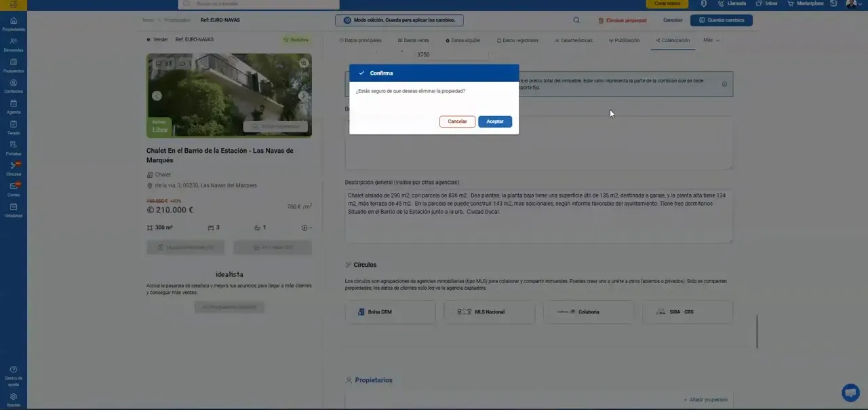This screenshot has height=410, width=868.
Task: Open Propiedades in the left sidebar
Action: pyautogui.click(x=14, y=24)
